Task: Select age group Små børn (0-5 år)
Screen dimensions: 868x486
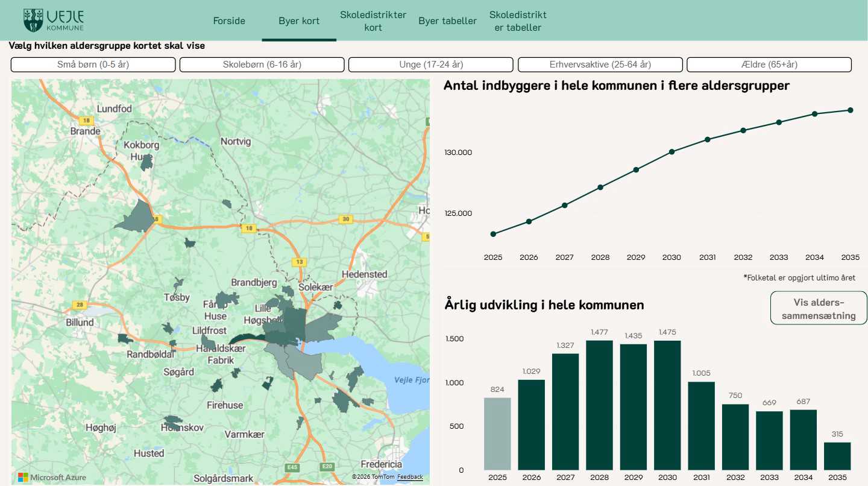Action: 93,65
